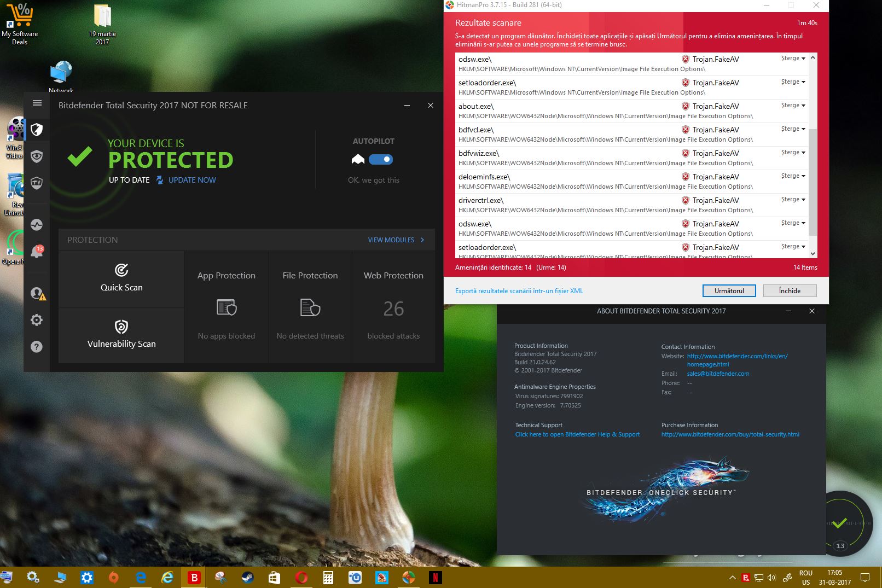Open Microsoft Edge from the taskbar
Image resolution: width=882 pixels, height=588 pixels.
click(141, 578)
